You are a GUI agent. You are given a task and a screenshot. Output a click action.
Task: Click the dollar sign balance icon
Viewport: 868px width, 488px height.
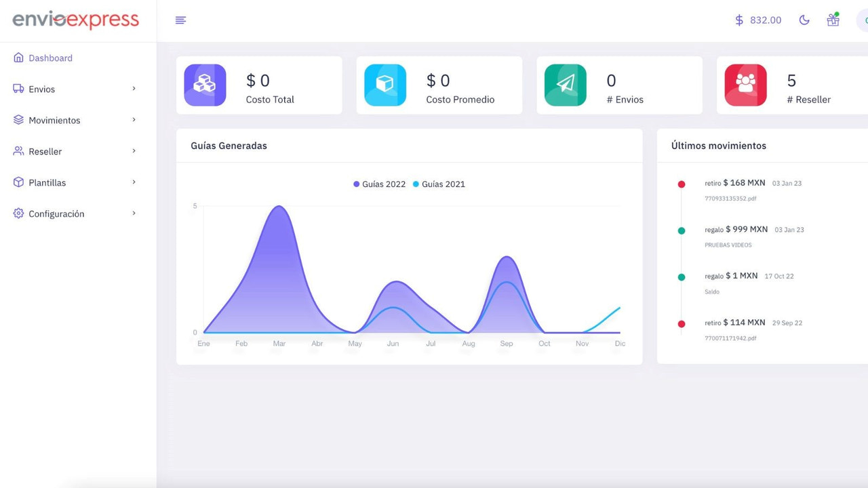[x=739, y=20]
